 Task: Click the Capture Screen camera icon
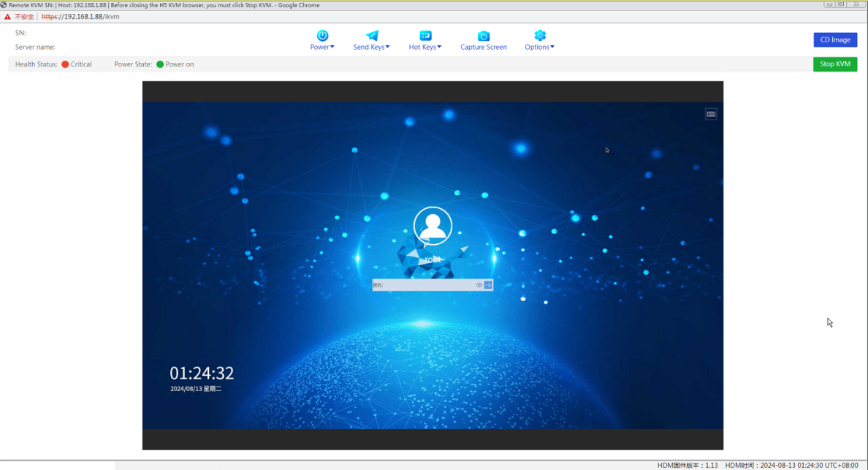pyautogui.click(x=483, y=37)
